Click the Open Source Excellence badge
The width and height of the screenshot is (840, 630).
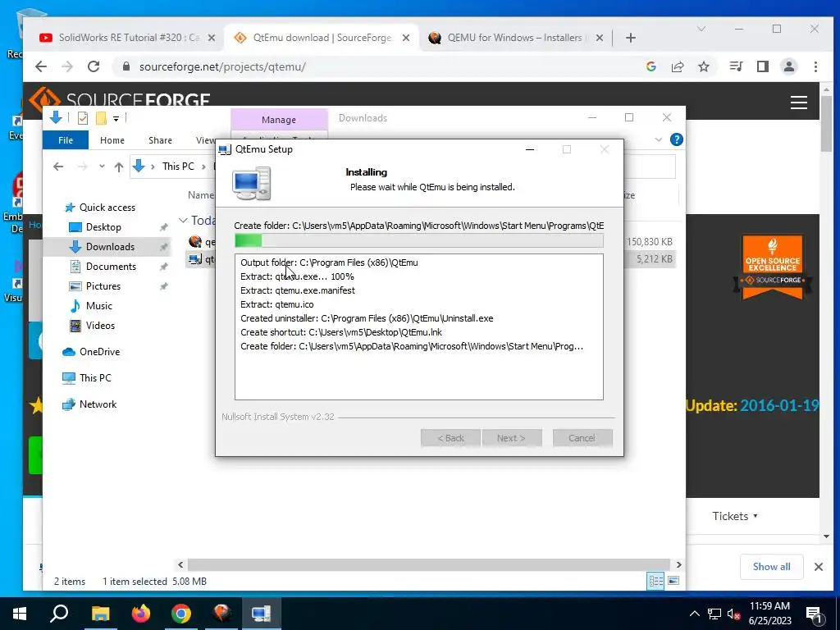coord(773,267)
